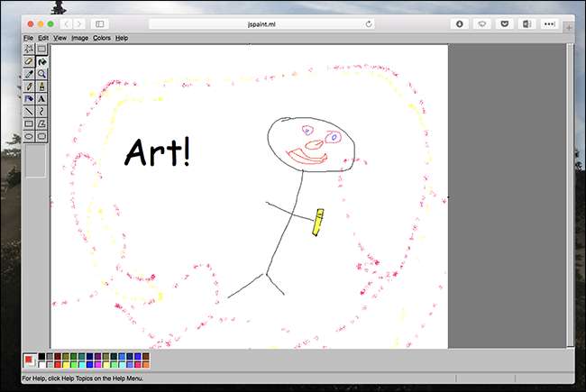The height and width of the screenshot is (392, 586).
Task: Click the Safari back button
Action: 66,23
